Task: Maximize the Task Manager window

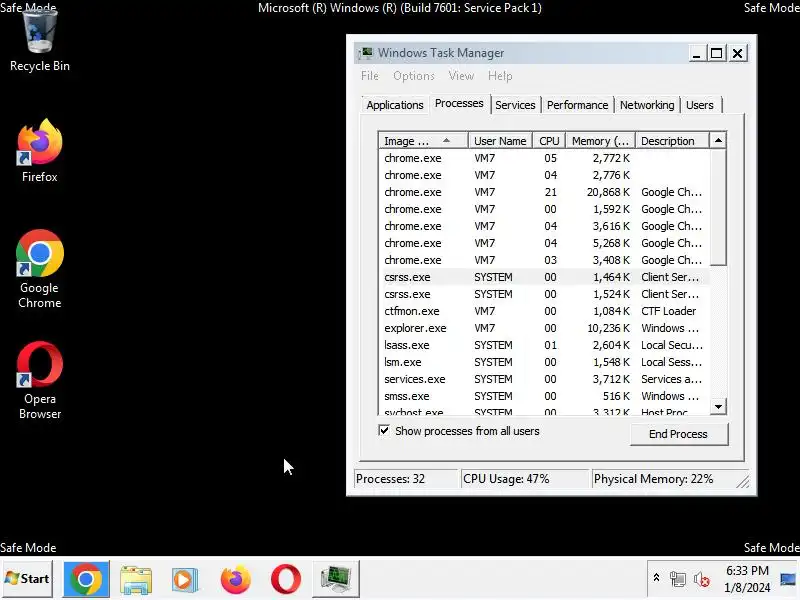Action: pos(716,53)
